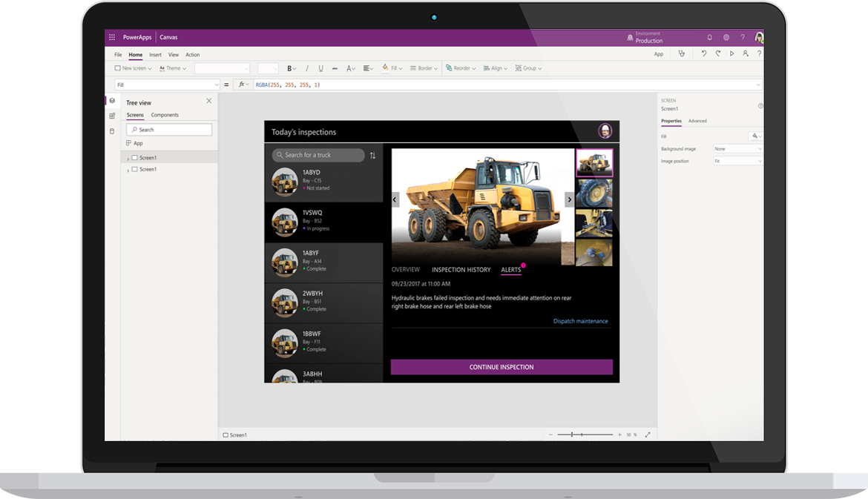This screenshot has height=499, width=868.
Task: Click inside the Search for a truck field
Action: click(x=318, y=155)
